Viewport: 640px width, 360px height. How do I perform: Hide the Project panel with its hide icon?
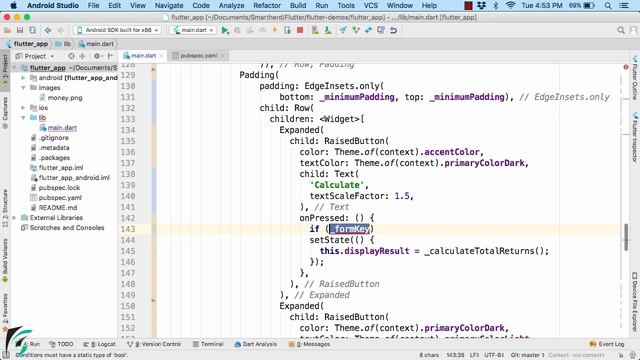coord(110,56)
